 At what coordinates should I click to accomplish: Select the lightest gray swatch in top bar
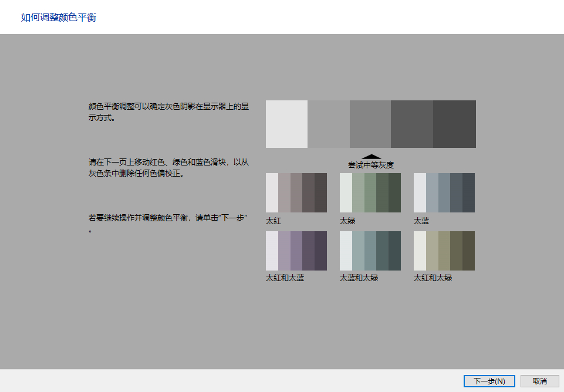pos(286,124)
